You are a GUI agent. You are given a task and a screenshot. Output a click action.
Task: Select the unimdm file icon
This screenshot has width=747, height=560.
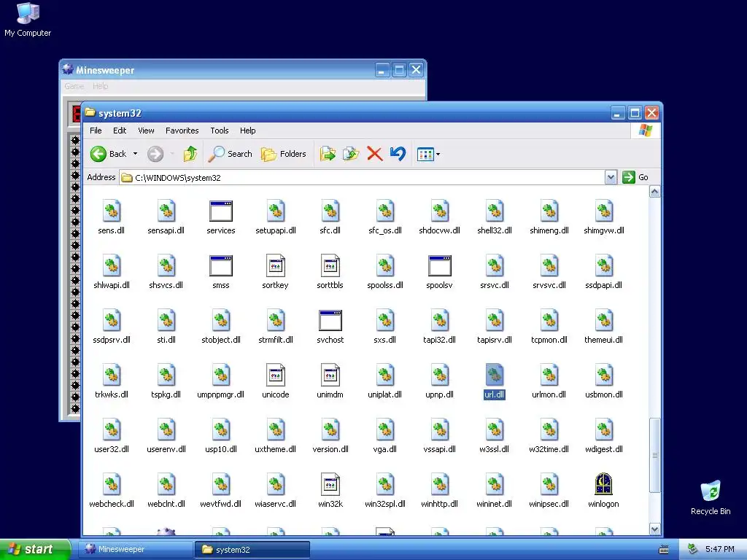(x=330, y=376)
